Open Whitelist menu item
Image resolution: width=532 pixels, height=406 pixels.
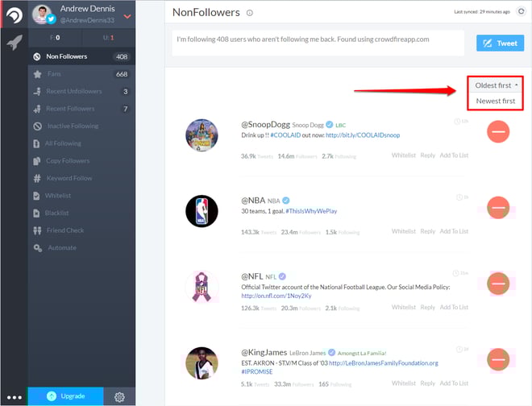pos(81,196)
